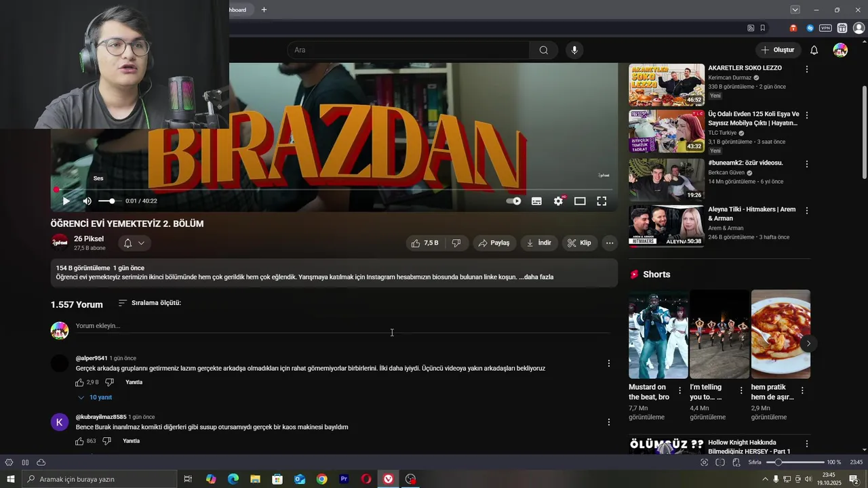Bookmark this page icon
This screenshot has width=868, height=488.
click(x=762, y=28)
